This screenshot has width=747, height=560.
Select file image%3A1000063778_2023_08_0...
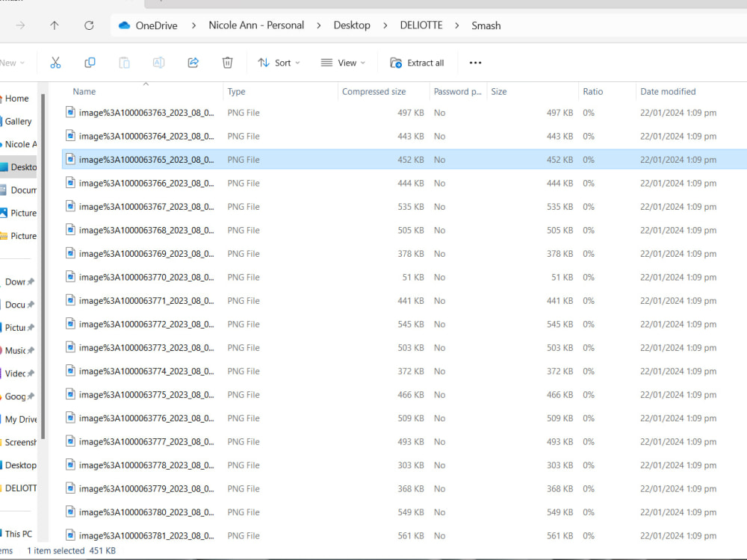pos(146,465)
